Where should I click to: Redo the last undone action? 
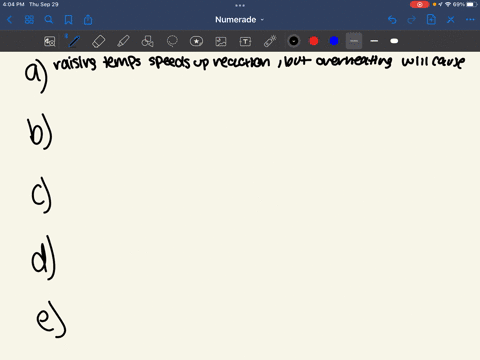point(412,20)
